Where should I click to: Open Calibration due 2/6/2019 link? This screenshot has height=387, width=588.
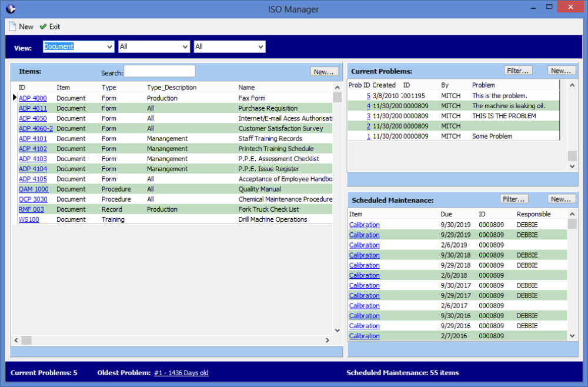pos(364,245)
